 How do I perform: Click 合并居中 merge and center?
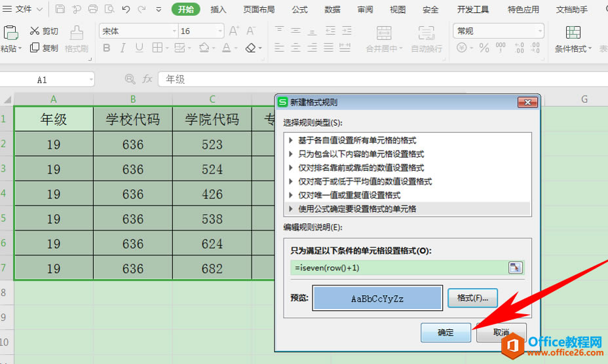tap(384, 39)
